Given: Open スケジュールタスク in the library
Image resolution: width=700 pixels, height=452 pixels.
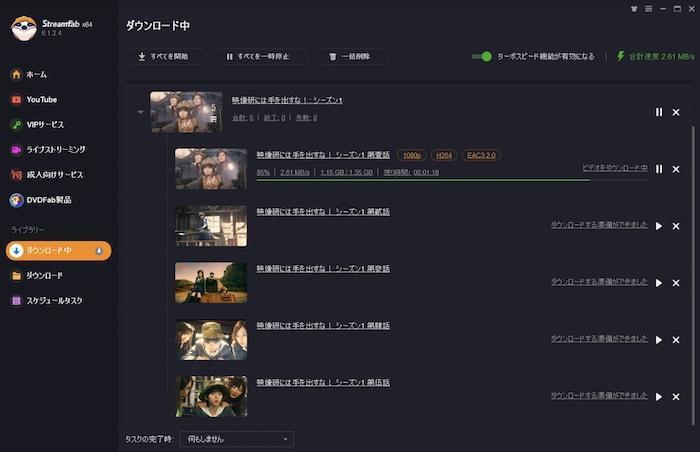Looking at the screenshot, I should 47,301.
